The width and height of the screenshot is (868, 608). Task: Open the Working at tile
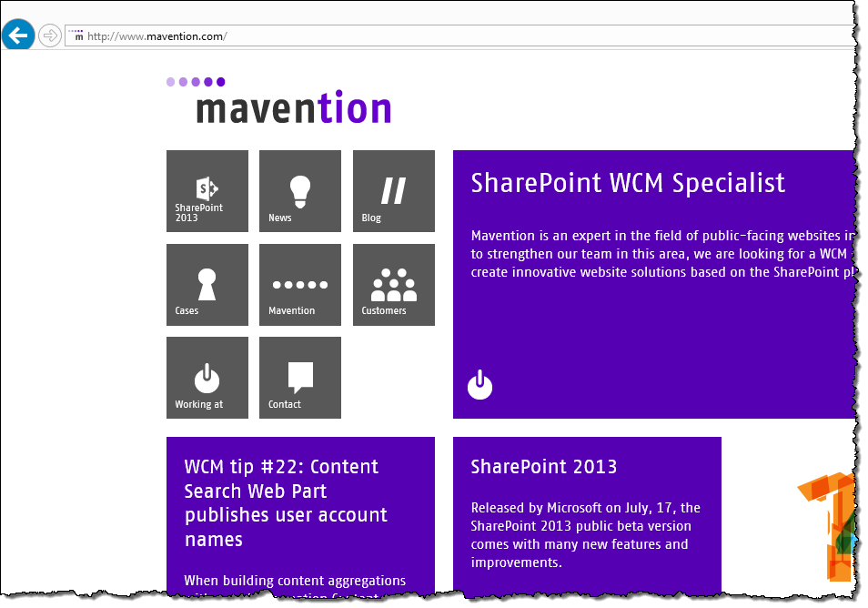(x=207, y=378)
